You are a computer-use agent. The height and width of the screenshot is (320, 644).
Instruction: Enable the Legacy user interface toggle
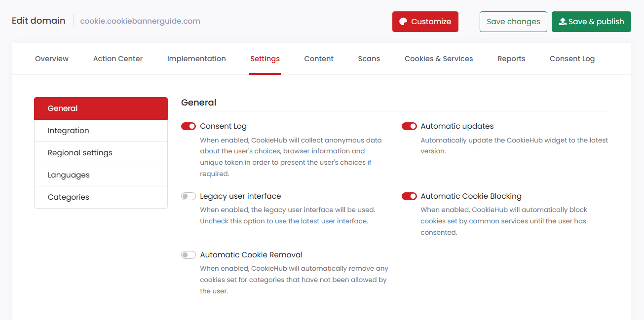tap(189, 196)
